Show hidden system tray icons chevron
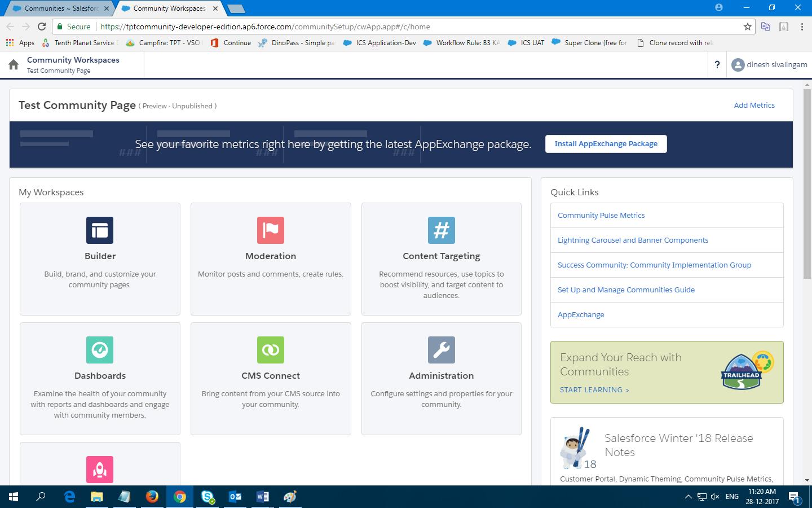The height and width of the screenshot is (508, 812). 688,497
